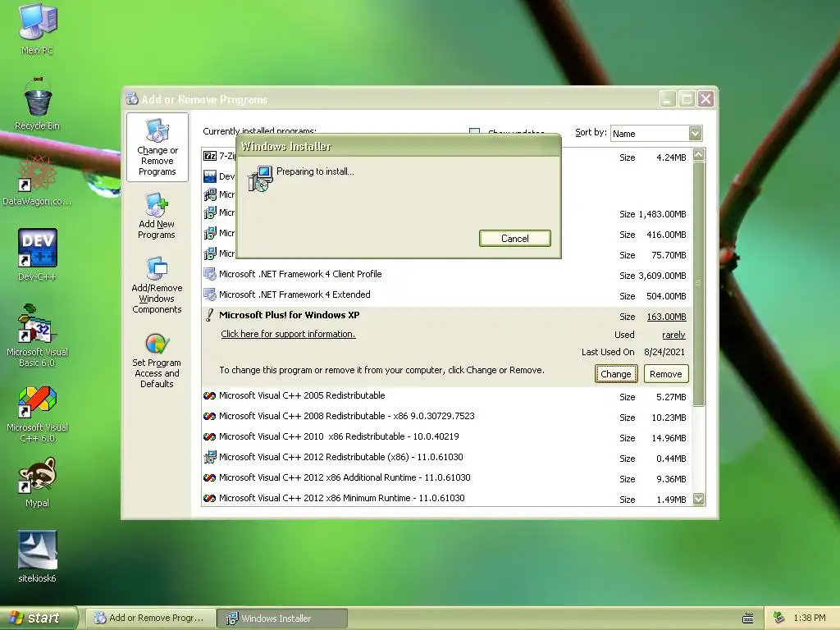The width and height of the screenshot is (840, 630).
Task: Click the 1:38 PM taskbar clock
Action: coord(810,619)
